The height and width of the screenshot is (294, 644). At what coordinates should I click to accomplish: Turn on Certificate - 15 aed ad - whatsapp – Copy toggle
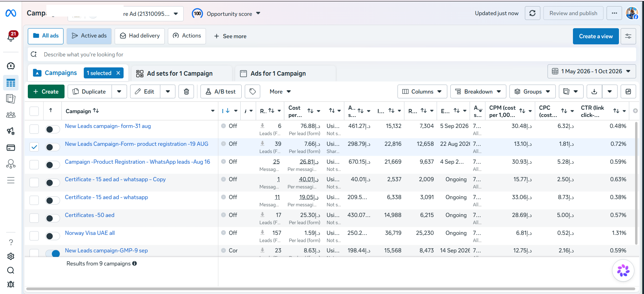tap(53, 183)
